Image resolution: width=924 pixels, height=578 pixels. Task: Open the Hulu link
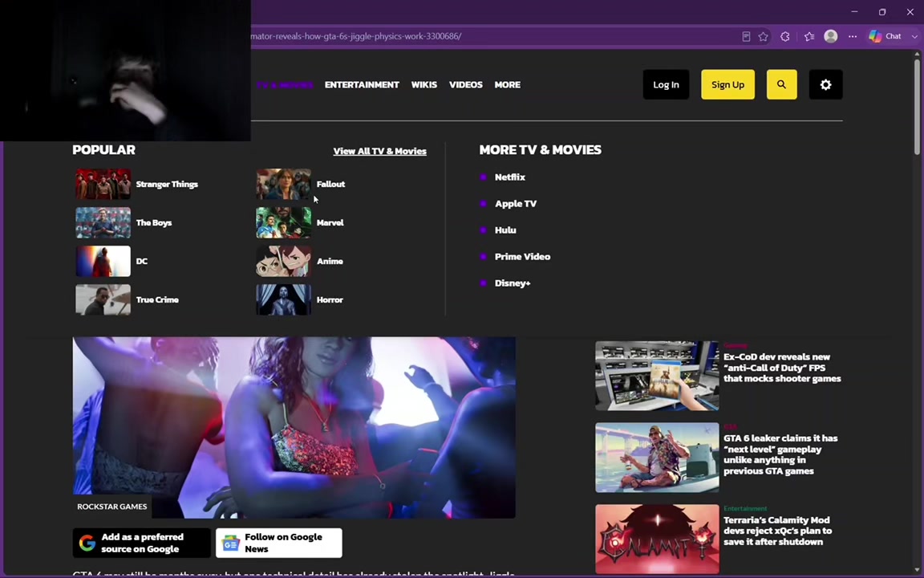click(505, 230)
